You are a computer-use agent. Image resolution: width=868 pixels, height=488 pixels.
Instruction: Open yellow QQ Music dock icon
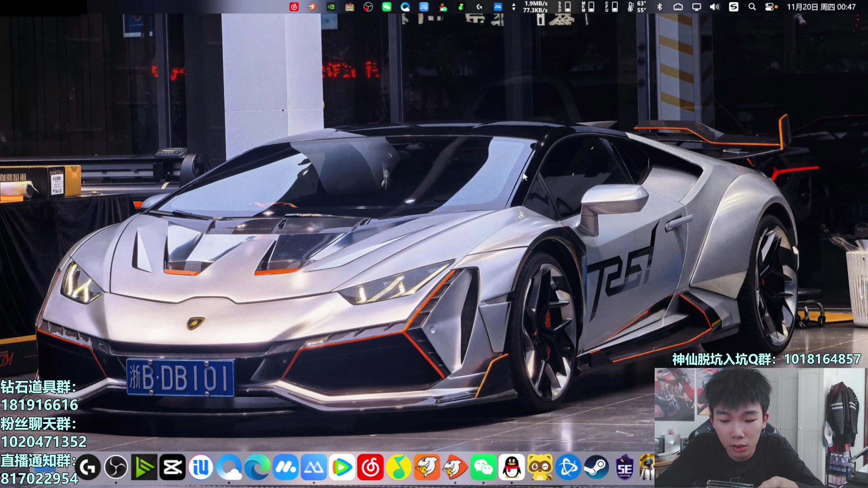(398, 467)
